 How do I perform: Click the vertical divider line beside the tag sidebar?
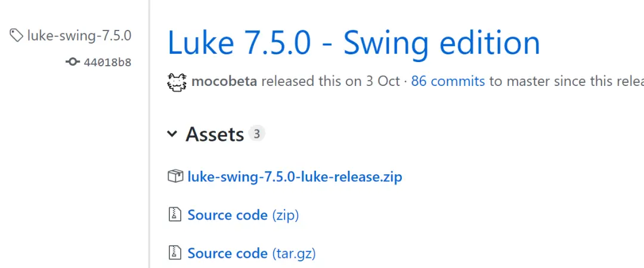pyautogui.click(x=150, y=134)
